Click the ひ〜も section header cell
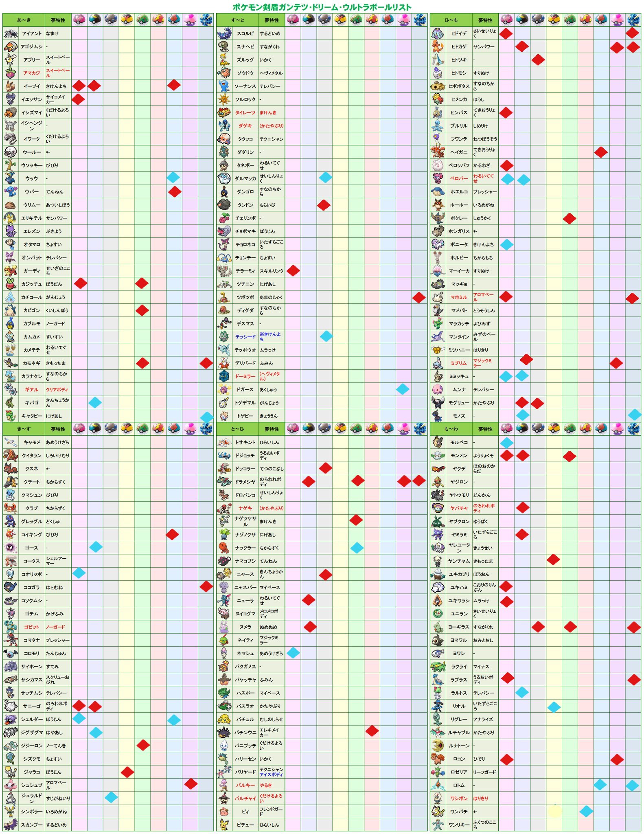 (x=451, y=20)
